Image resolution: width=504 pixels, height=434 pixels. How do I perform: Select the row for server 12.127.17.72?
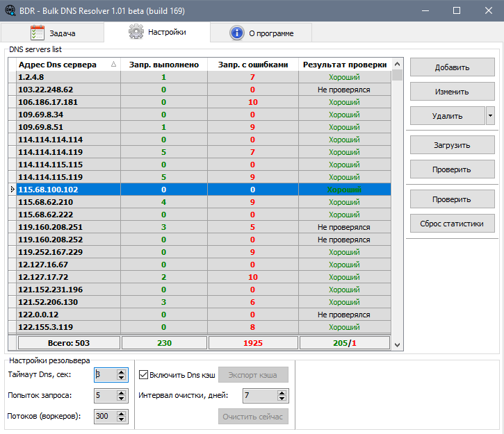click(x=200, y=277)
